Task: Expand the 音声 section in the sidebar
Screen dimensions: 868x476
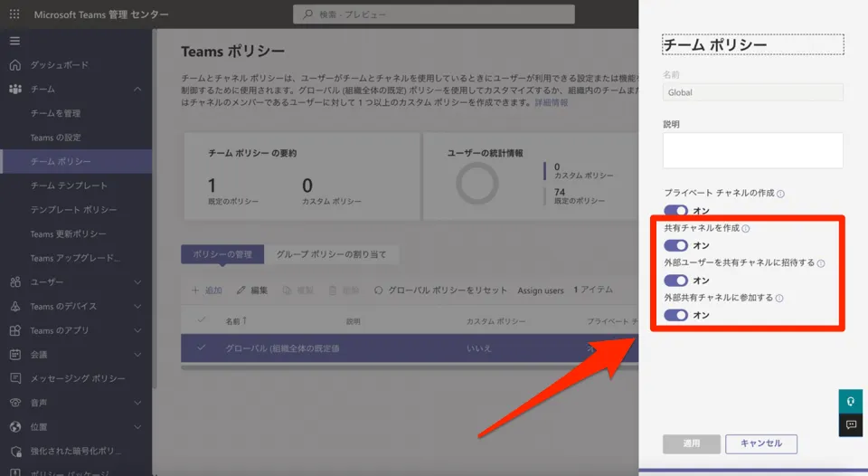Action: [137, 403]
